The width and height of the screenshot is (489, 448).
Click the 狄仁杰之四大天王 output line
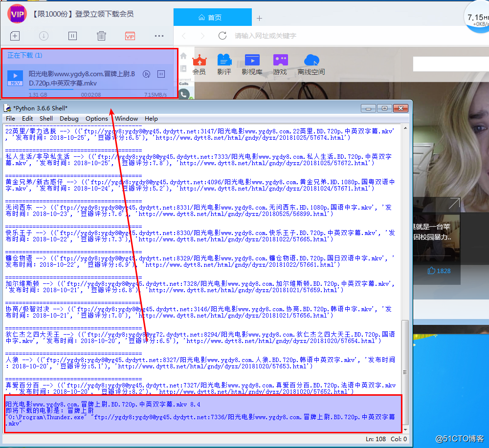click(x=200, y=338)
